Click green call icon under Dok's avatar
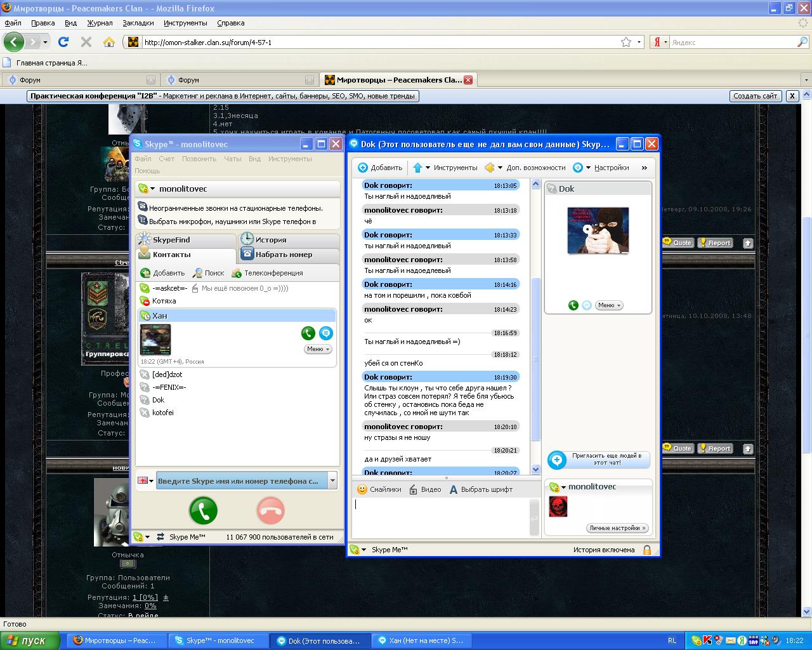812x650 pixels. pyautogui.click(x=573, y=305)
